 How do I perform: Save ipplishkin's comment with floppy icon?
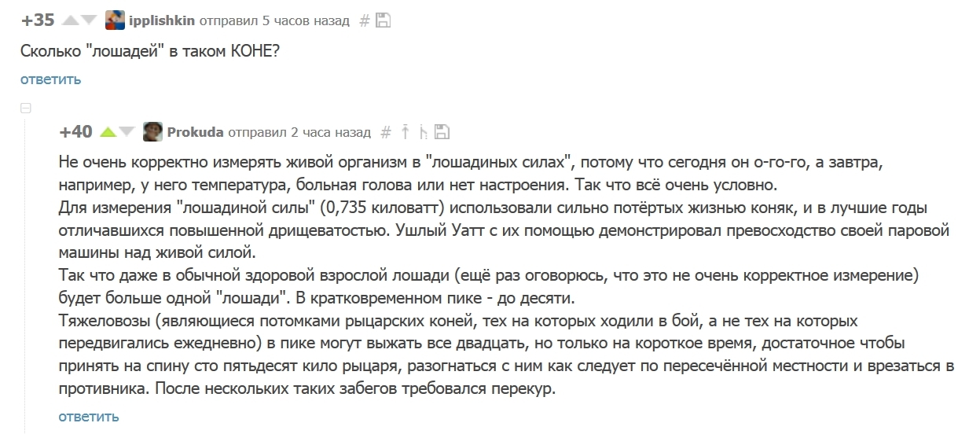[x=384, y=21]
